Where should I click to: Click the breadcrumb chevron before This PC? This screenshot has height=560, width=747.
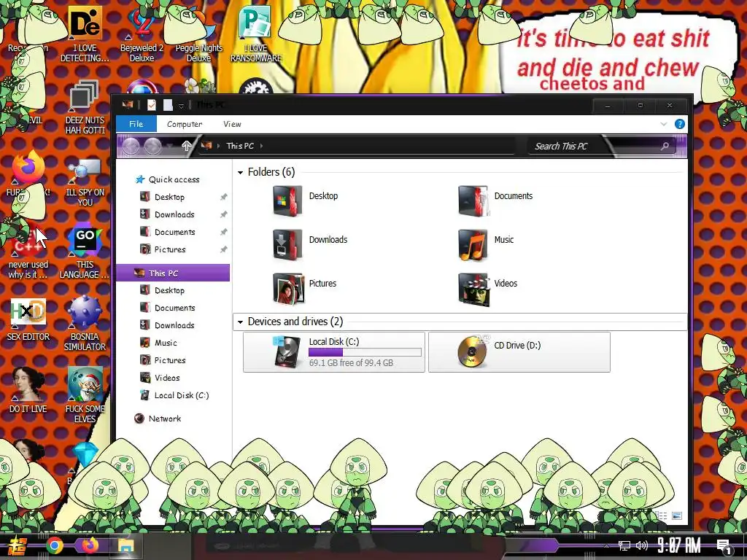(218, 146)
